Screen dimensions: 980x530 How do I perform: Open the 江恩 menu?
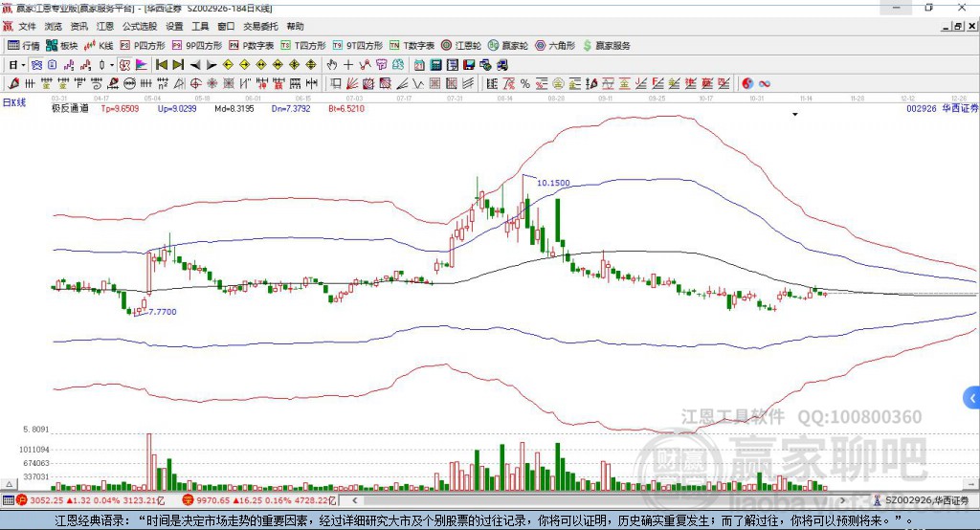[105, 26]
